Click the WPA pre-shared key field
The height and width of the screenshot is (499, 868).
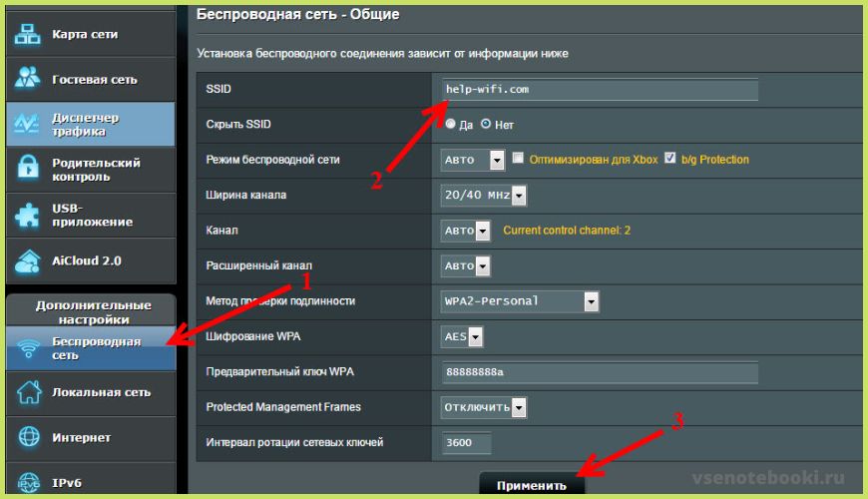(599, 372)
